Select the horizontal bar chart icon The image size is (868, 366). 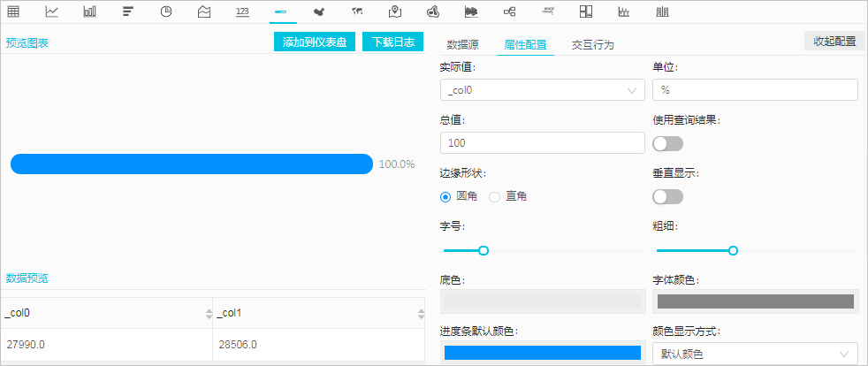(x=128, y=11)
